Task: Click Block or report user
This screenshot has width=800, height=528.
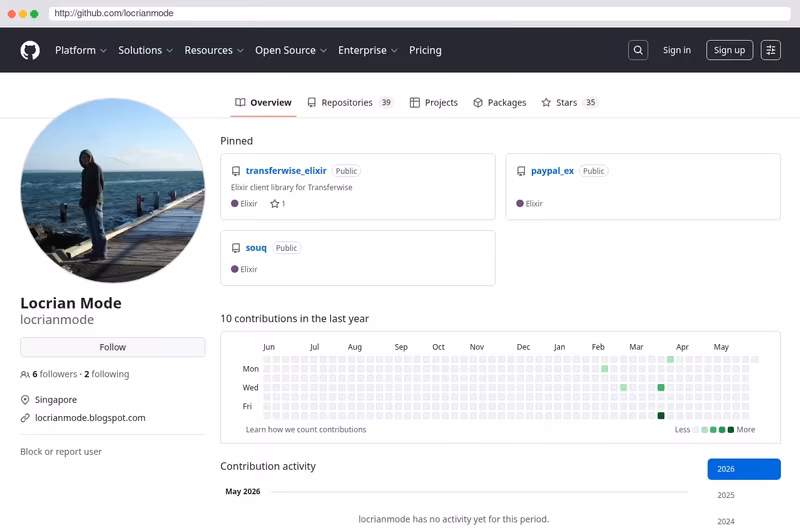Action: (x=61, y=451)
